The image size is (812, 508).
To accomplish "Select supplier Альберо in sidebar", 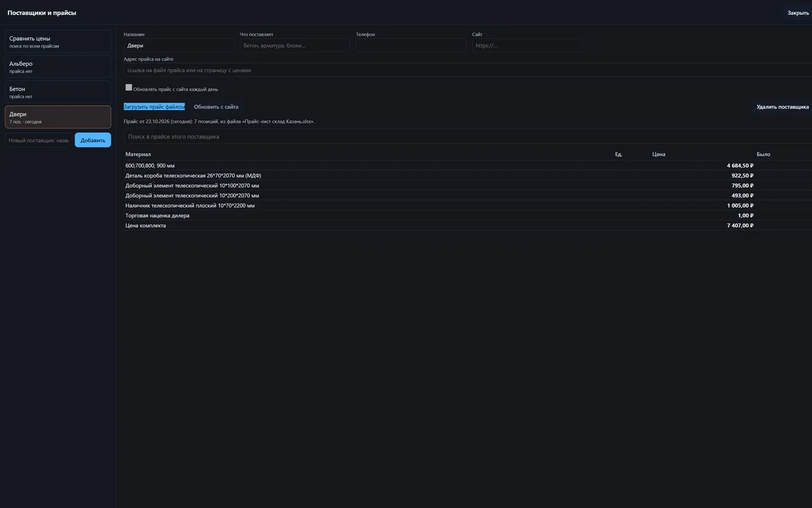I will (x=58, y=67).
